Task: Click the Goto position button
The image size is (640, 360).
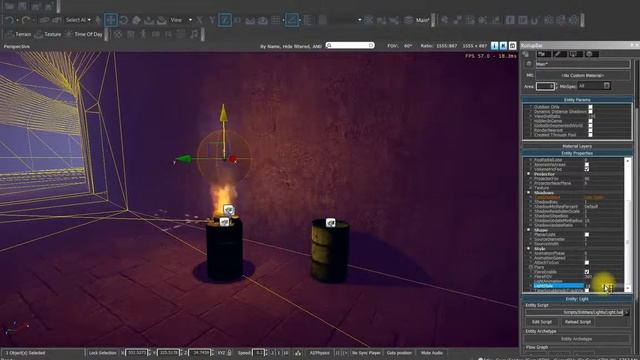Action: click(399, 353)
